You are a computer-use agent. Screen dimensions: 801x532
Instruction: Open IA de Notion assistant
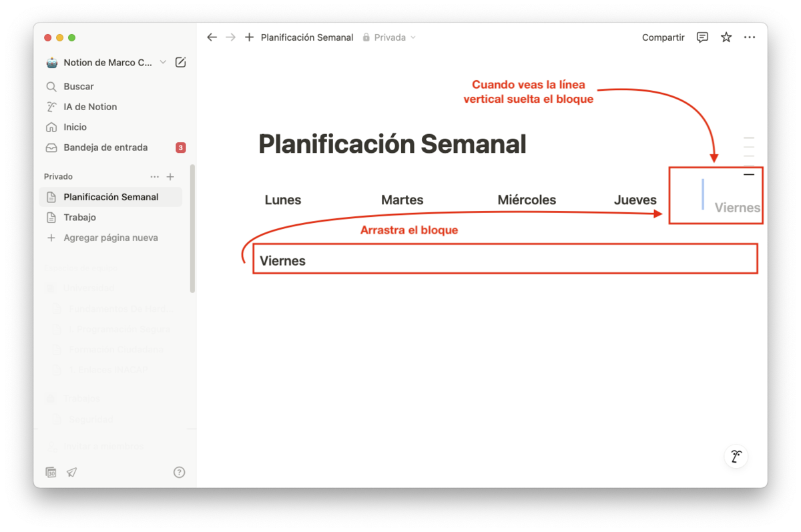(x=89, y=107)
